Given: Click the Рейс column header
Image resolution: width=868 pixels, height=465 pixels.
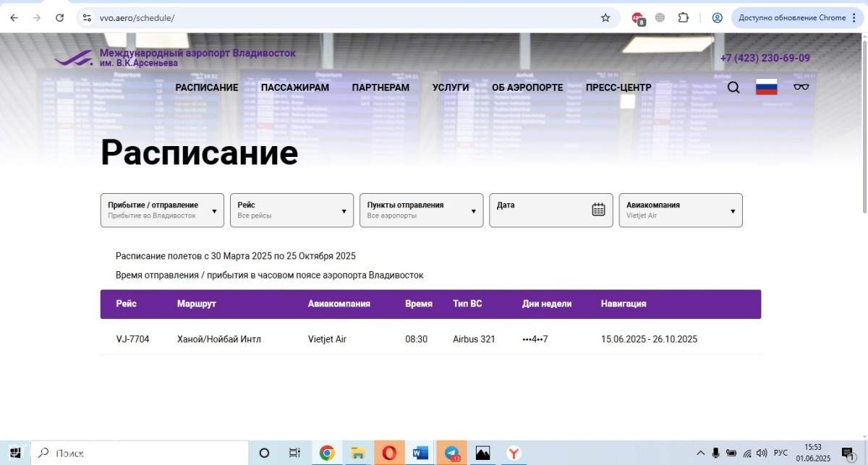Looking at the screenshot, I should click(x=127, y=304).
